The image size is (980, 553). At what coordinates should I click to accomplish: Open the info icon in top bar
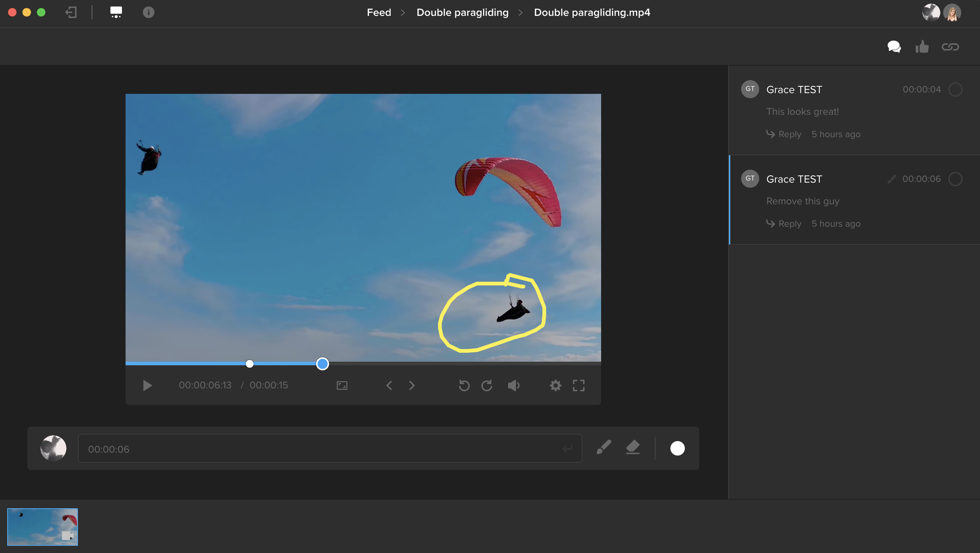click(x=148, y=13)
